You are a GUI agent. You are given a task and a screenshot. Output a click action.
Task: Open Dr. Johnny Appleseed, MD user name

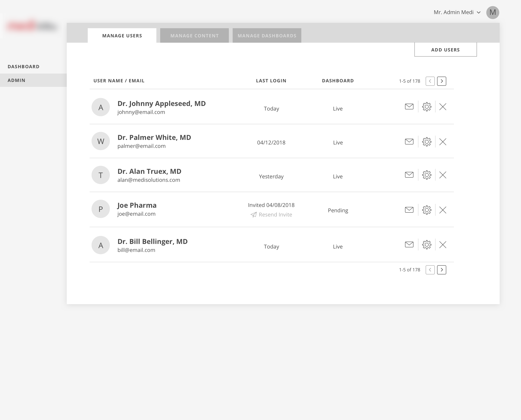pos(162,103)
